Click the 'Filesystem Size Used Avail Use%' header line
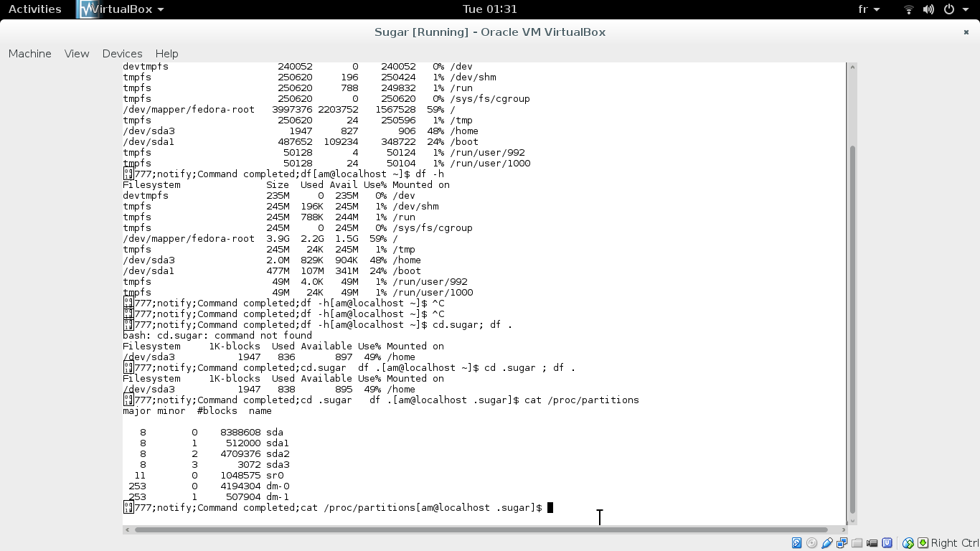Image resolution: width=980 pixels, height=551 pixels. (x=286, y=184)
